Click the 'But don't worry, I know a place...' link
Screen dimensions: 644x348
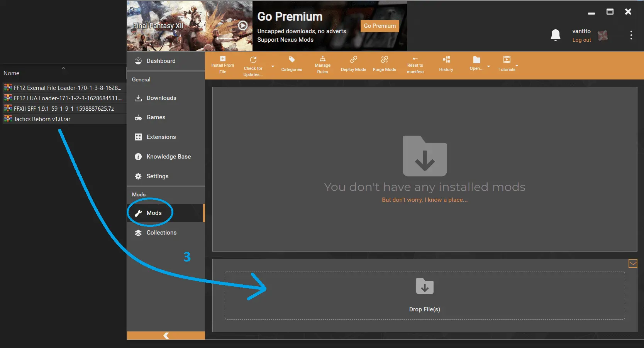[425, 200]
